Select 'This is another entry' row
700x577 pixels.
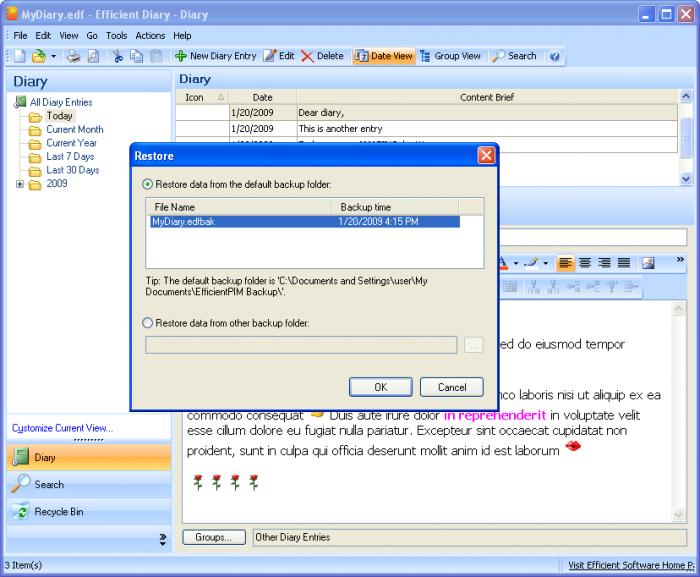coord(427,129)
